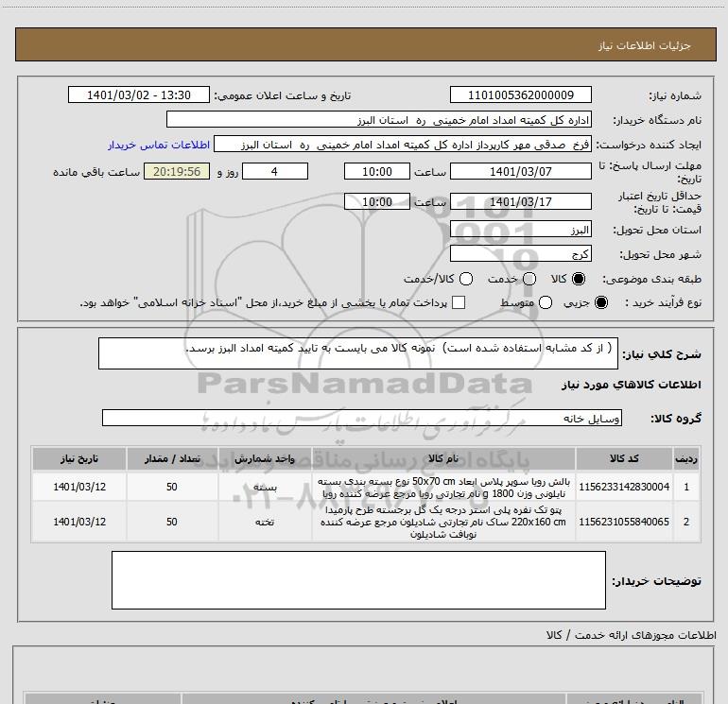Click response deadline date 1401/03/07
This screenshot has height=704, width=728.
pos(520,172)
